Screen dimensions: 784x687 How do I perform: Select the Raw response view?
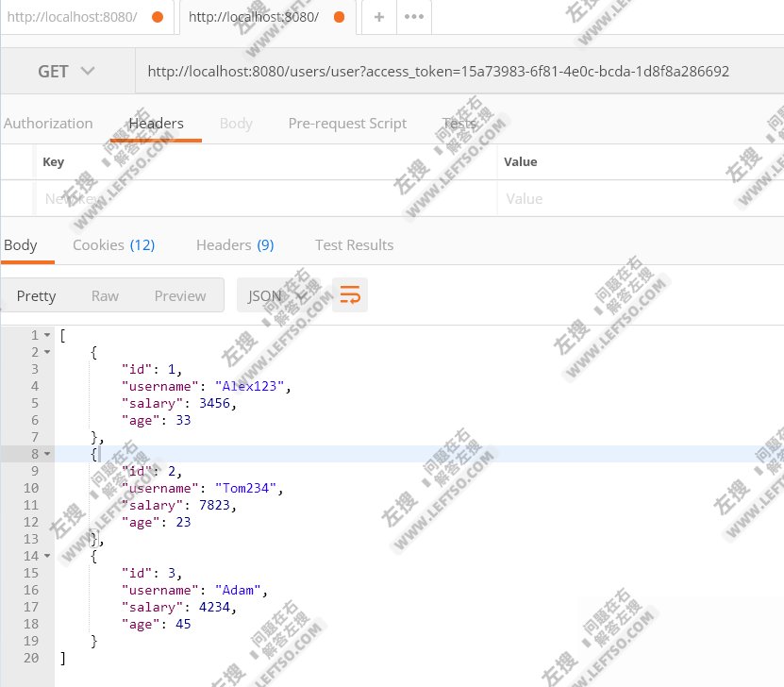105,295
